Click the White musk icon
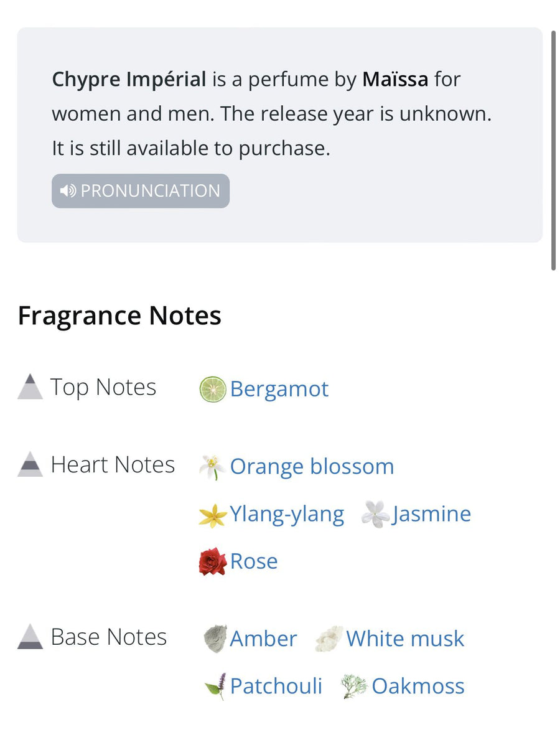560x740 pixels. [x=329, y=639]
